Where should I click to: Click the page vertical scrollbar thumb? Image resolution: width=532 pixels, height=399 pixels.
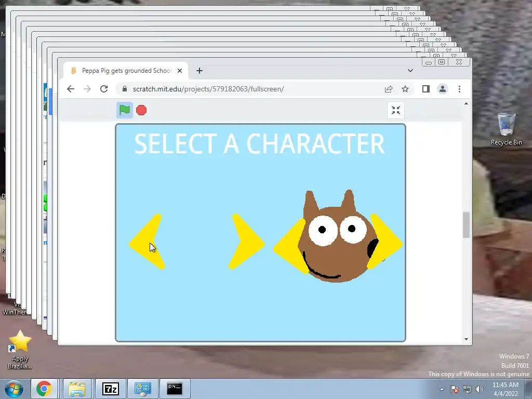pos(466,224)
